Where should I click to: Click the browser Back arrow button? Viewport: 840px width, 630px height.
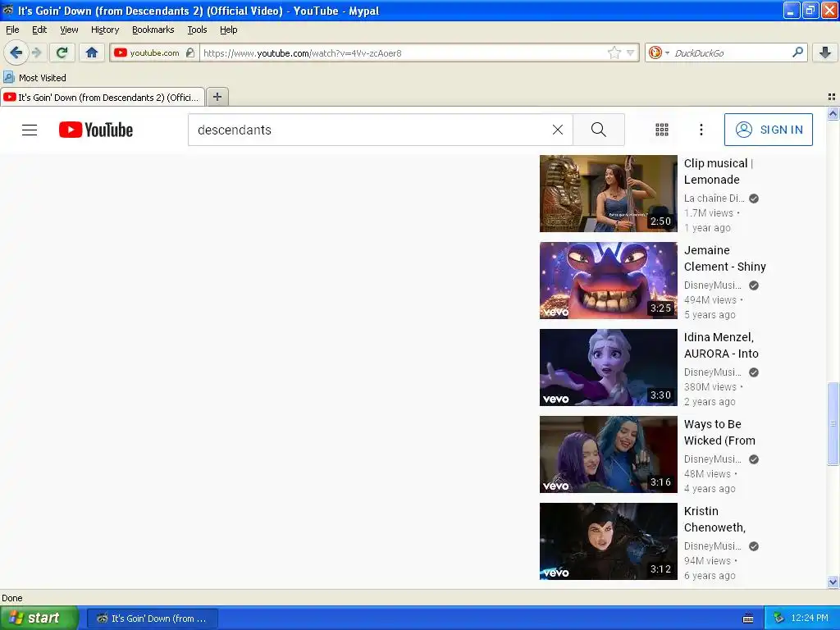tap(16, 52)
